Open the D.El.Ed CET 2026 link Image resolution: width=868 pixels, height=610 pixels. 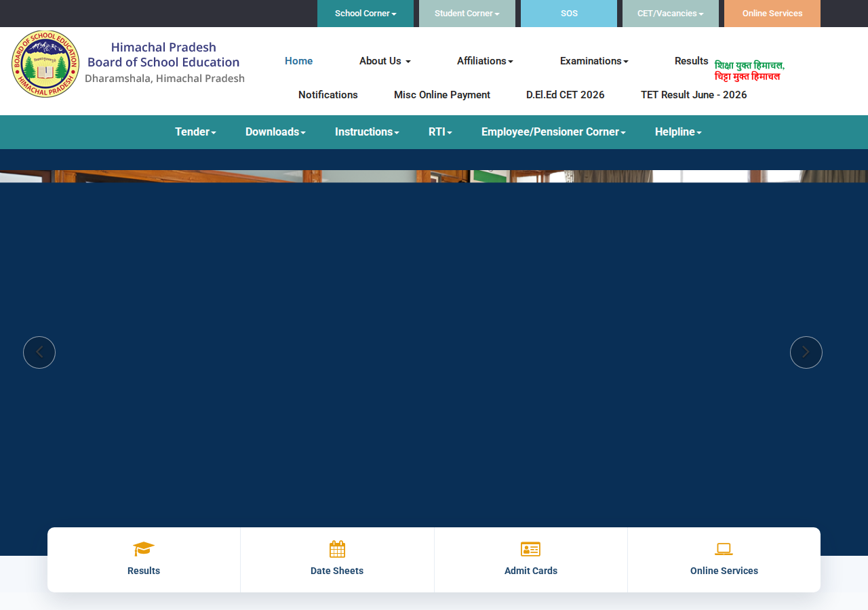(x=566, y=95)
